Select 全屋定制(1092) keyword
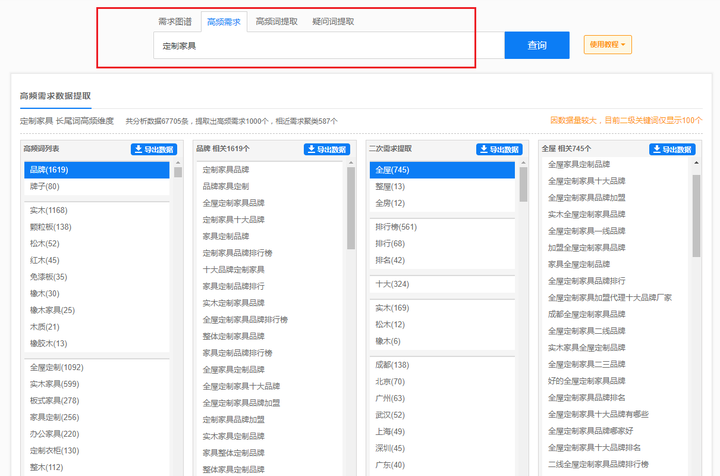This screenshot has width=720, height=476. point(97,367)
